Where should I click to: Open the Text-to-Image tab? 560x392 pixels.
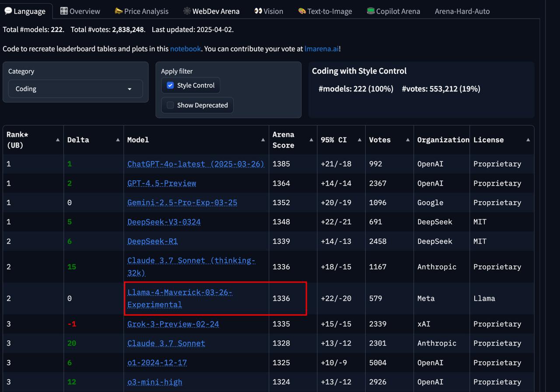coord(325,11)
